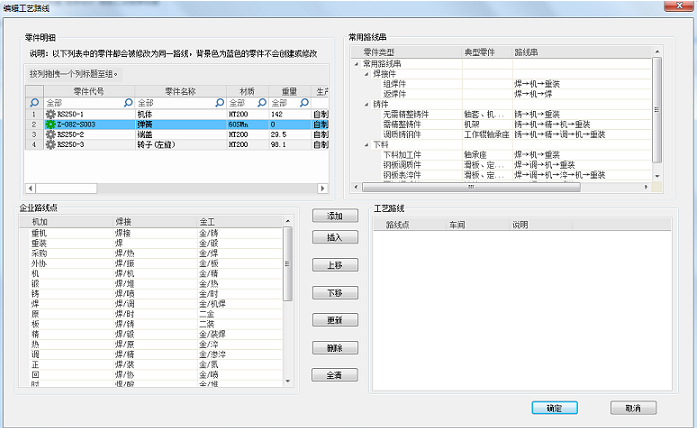Click the green gear icon beside Z-082-S003
This screenshot has height=428, width=697.
(x=51, y=124)
